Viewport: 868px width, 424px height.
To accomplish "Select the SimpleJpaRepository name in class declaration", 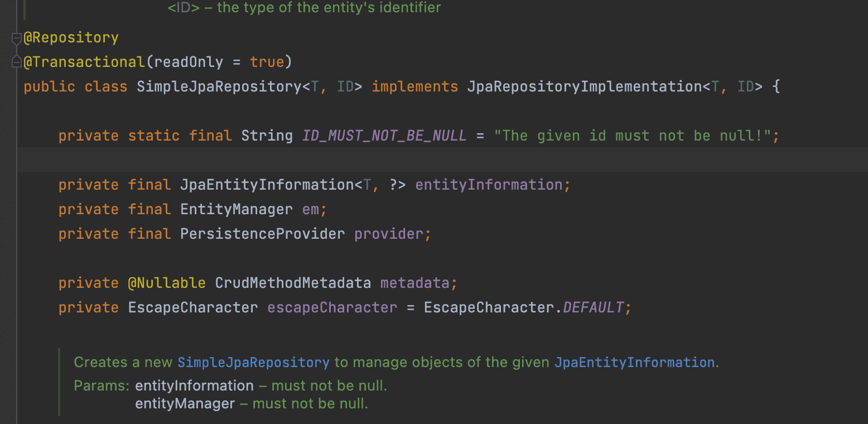I will tap(219, 87).
